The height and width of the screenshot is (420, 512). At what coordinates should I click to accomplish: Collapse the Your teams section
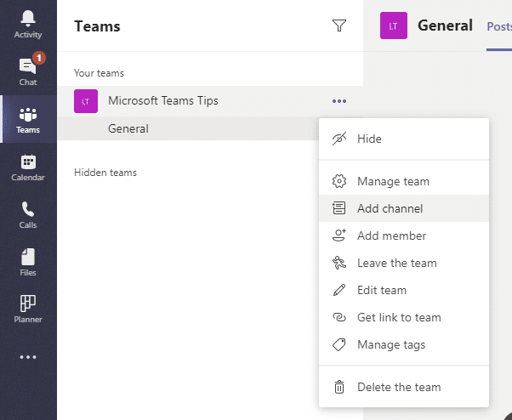click(99, 73)
